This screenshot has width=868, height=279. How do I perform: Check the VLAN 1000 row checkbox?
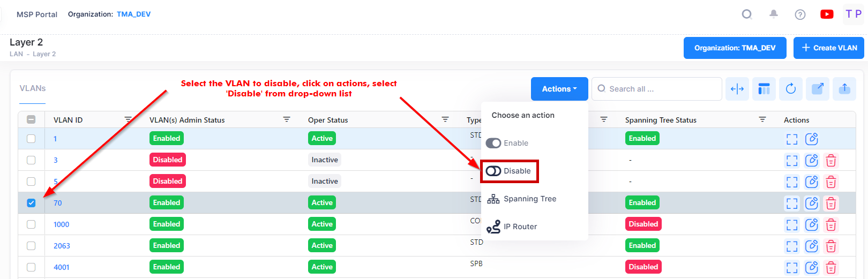click(31, 224)
